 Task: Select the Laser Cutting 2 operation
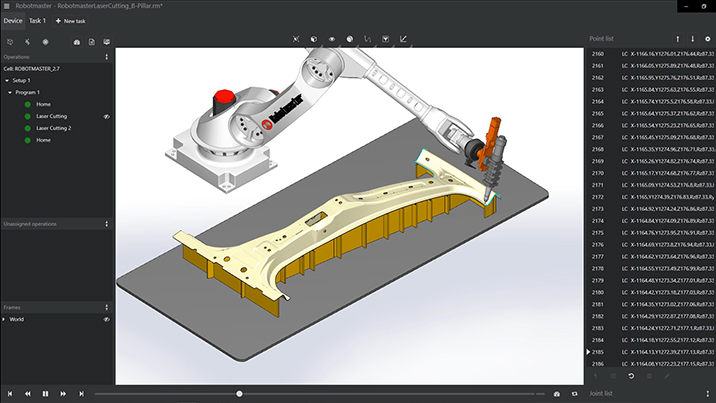[54, 128]
